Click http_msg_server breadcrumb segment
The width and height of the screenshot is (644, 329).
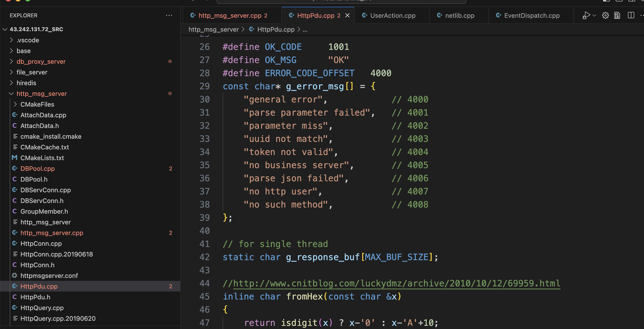coord(214,29)
